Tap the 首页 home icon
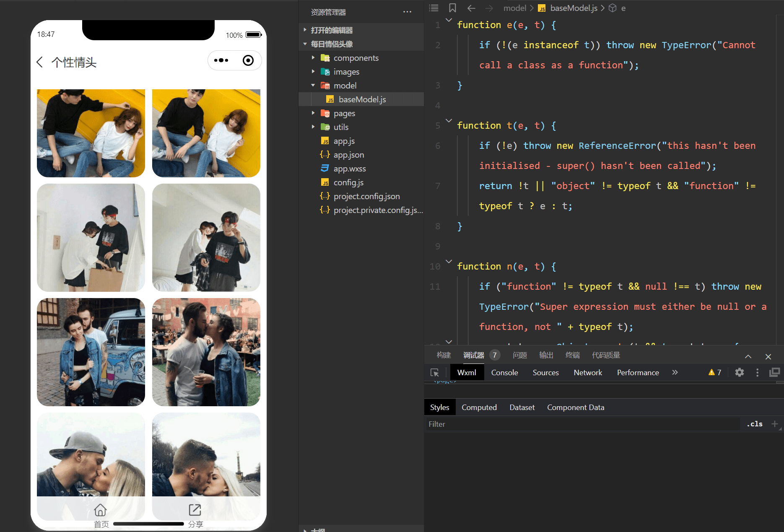 click(100, 510)
